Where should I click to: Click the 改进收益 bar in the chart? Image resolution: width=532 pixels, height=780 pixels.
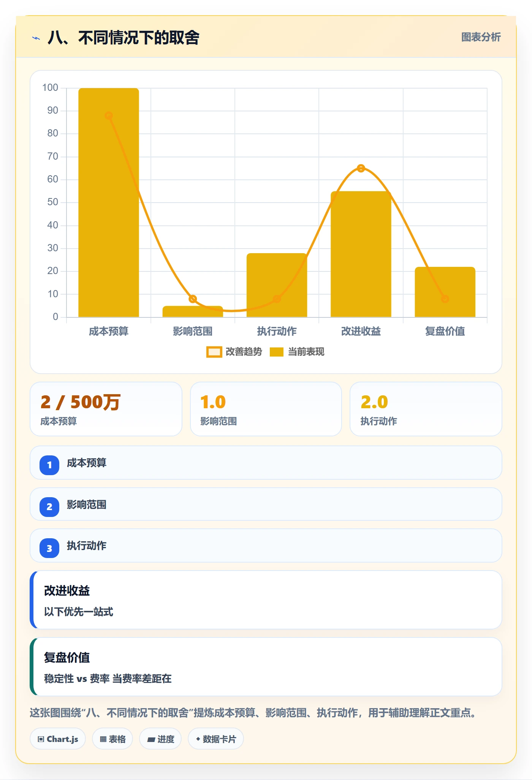361,254
